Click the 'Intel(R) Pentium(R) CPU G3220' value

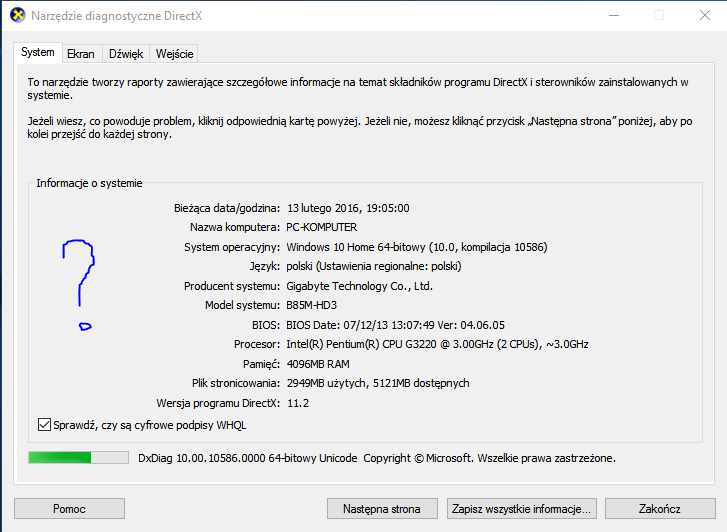coord(437,344)
